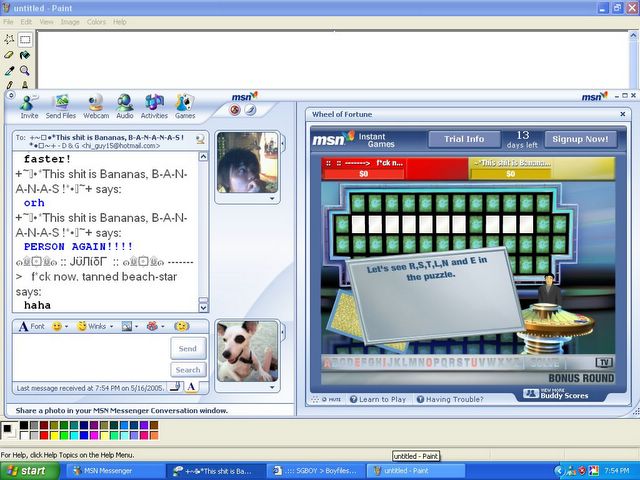Click the Send Files icon
Viewport: 640px width, 480px height.
(x=61, y=107)
